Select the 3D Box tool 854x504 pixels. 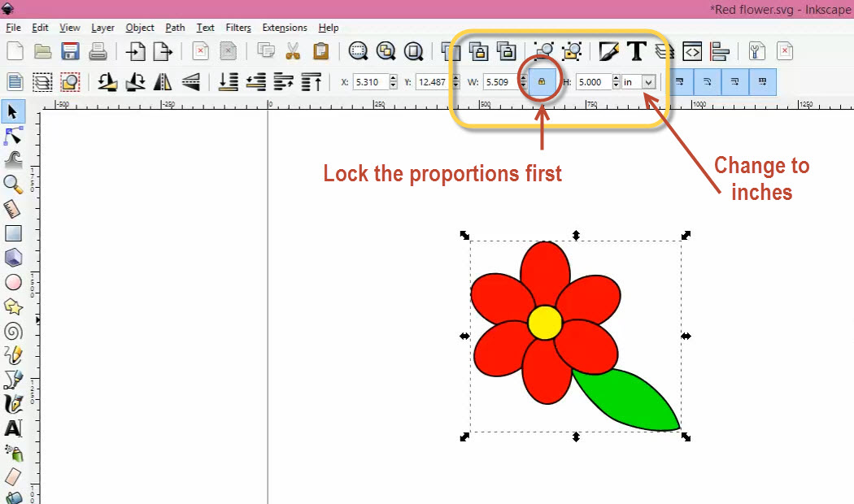[x=13, y=258]
